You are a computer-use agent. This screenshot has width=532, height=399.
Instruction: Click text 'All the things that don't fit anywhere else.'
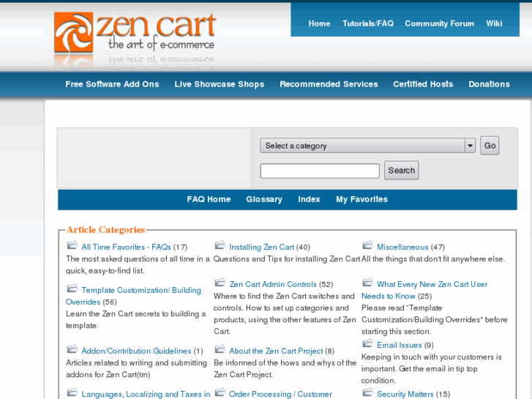point(433,259)
